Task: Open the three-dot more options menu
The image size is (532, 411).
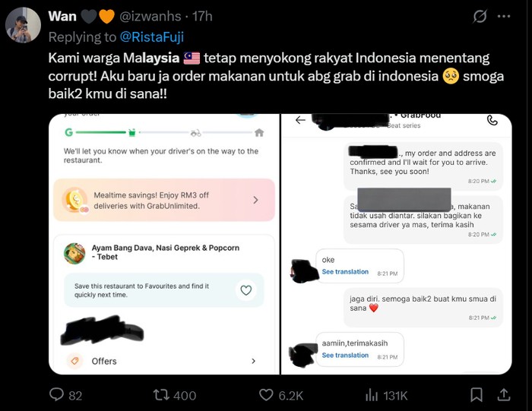Action: click(x=504, y=16)
